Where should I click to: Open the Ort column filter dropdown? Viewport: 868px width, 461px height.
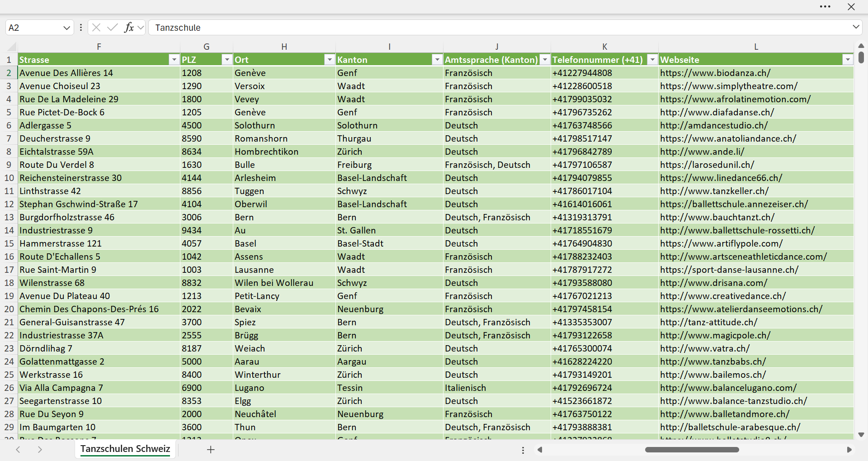330,60
